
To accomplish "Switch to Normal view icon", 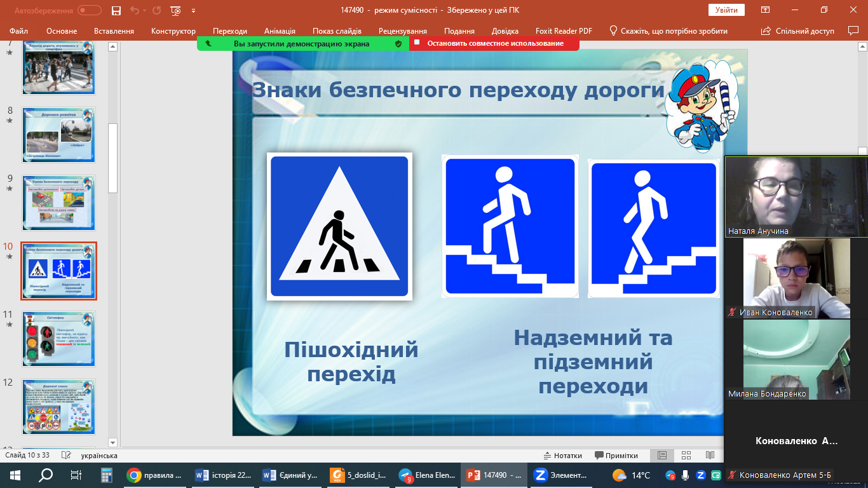I will [662, 456].
